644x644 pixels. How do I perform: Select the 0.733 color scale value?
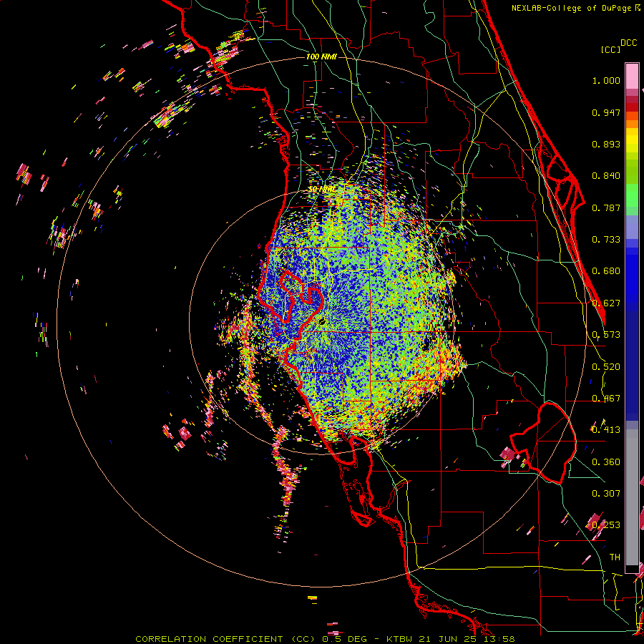coord(606,240)
